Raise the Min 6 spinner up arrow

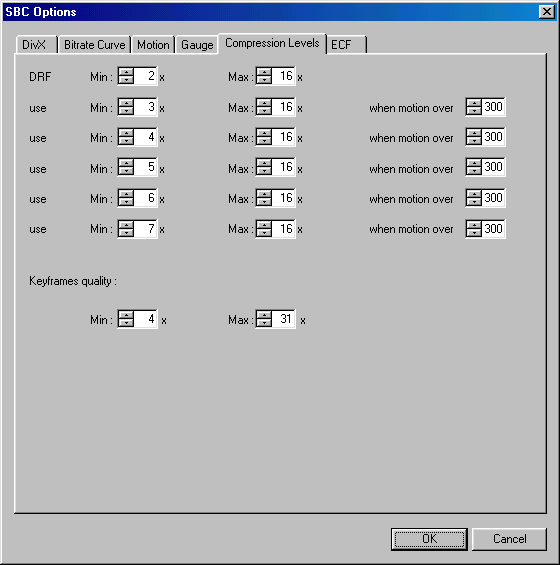click(x=126, y=194)
